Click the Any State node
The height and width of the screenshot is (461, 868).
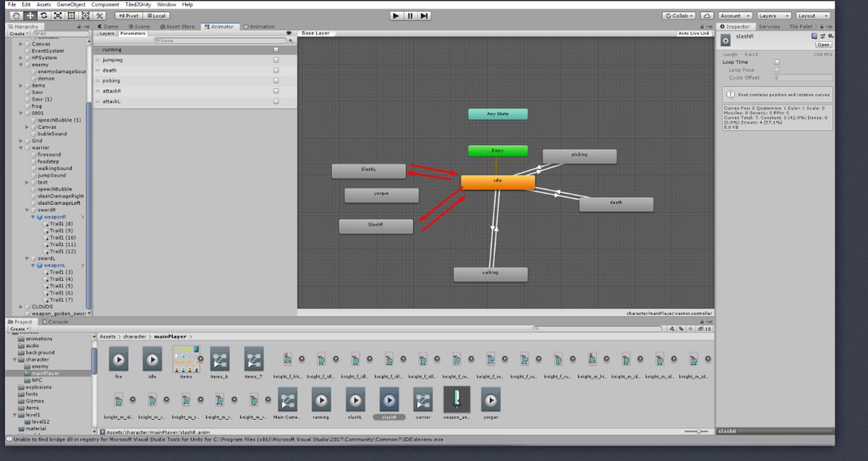coord(498,114)
